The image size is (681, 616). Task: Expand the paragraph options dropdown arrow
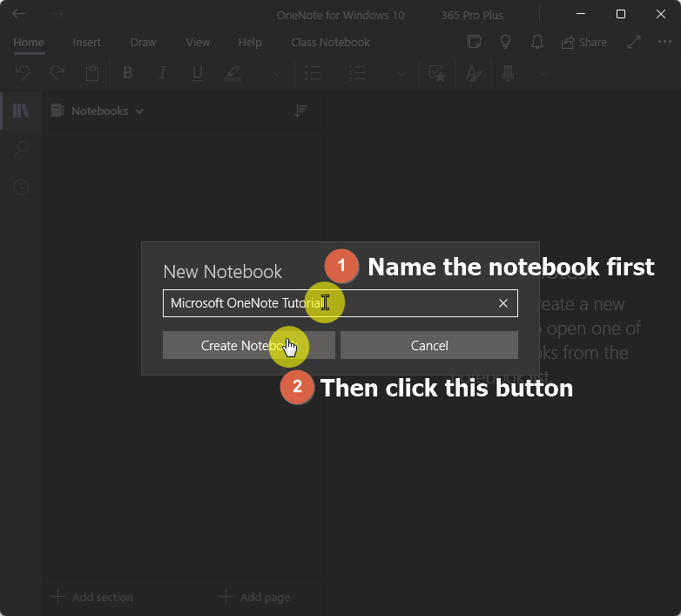coord(401,73)
